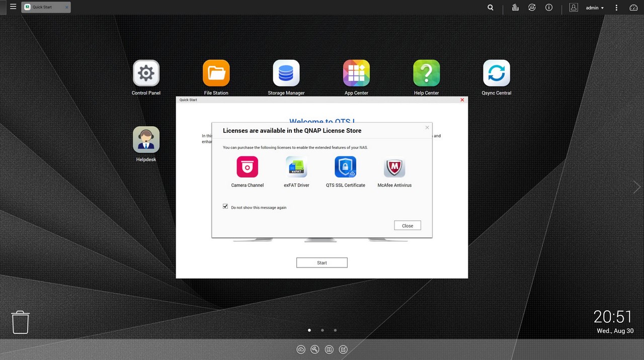Image resolution: width=644 pixels, height=360 pixels.
Task: Open the main hamburger menu
Action: click(13, 7)
